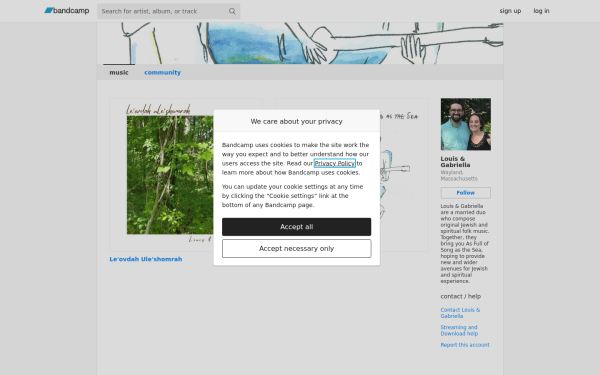Viewport: 600px width, 375px height.
Task: Open the log in link
Action: 541,11
